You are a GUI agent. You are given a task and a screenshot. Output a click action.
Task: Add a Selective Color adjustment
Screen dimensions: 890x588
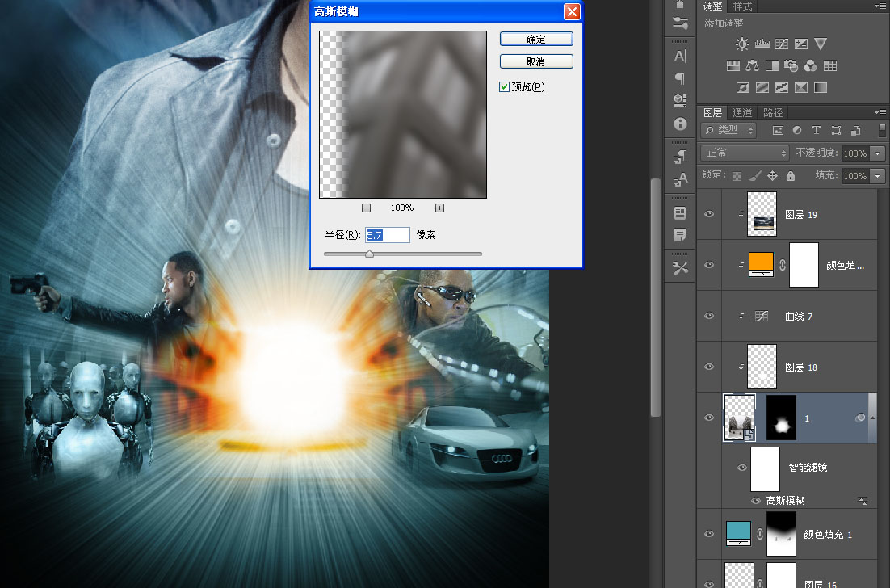pos(801,87)
